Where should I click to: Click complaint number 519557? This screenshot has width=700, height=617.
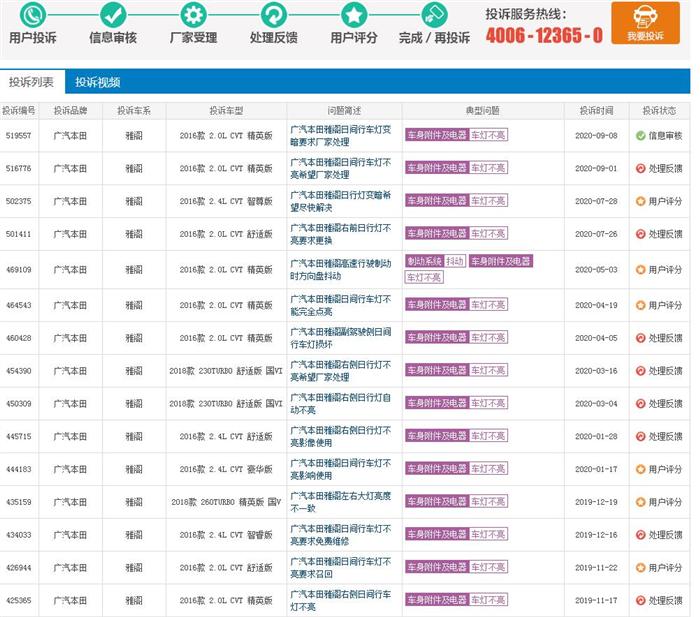point(18,136)
